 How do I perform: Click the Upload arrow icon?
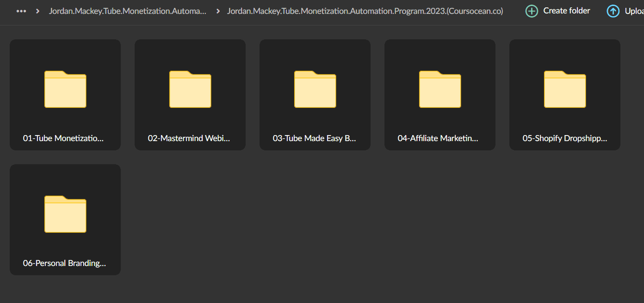pos(613,11)
